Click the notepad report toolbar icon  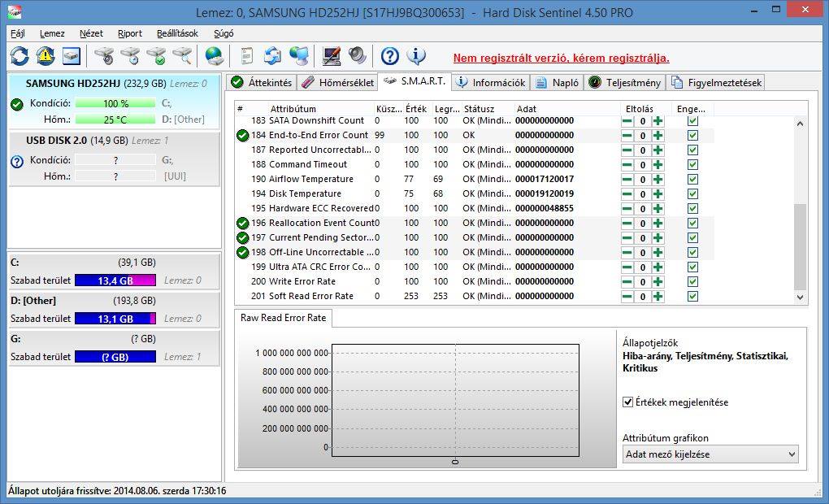[246, 56]
